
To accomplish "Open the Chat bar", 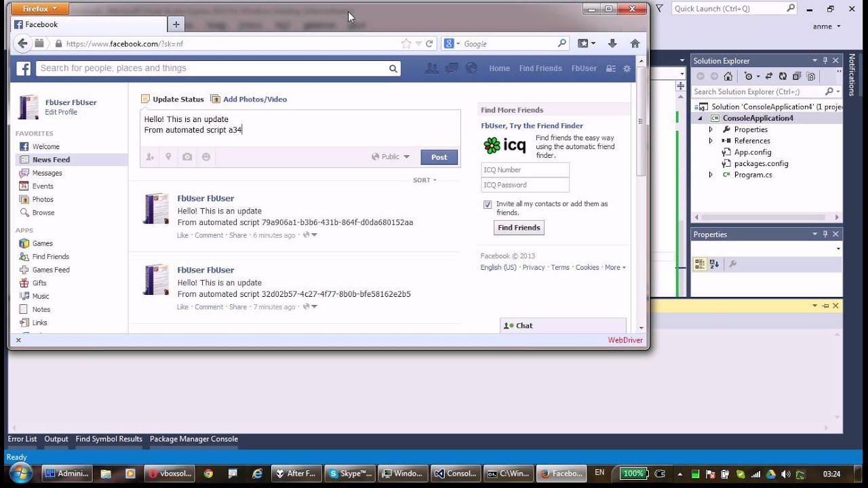I will [563, 326].
